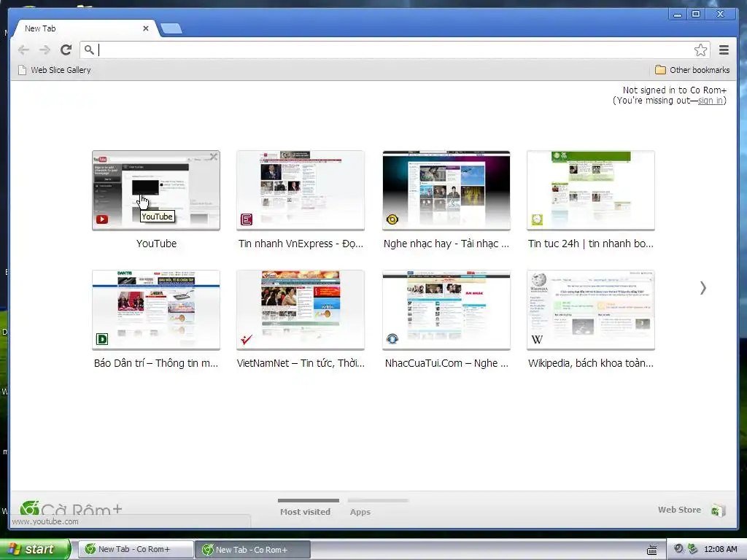The height and width of the screenshot is (560, 747).
Task: Click the Web Store icon
Action: point(718,510)
